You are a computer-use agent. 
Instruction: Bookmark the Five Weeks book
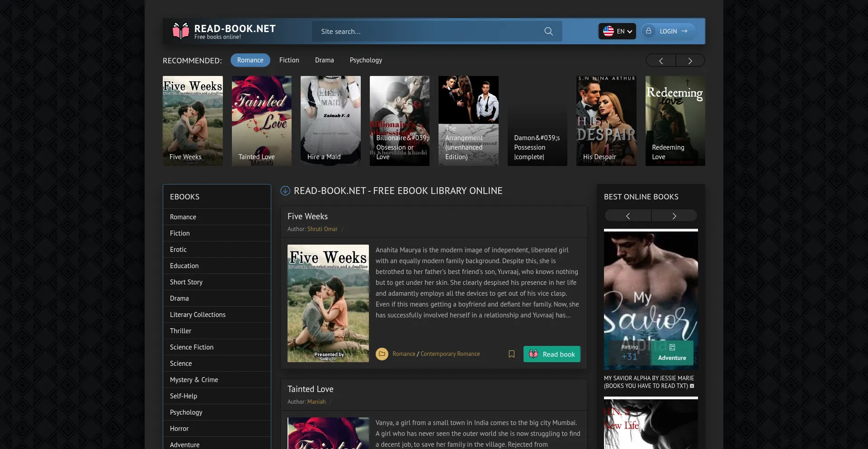pyautogui.click(x=512, y=354)
